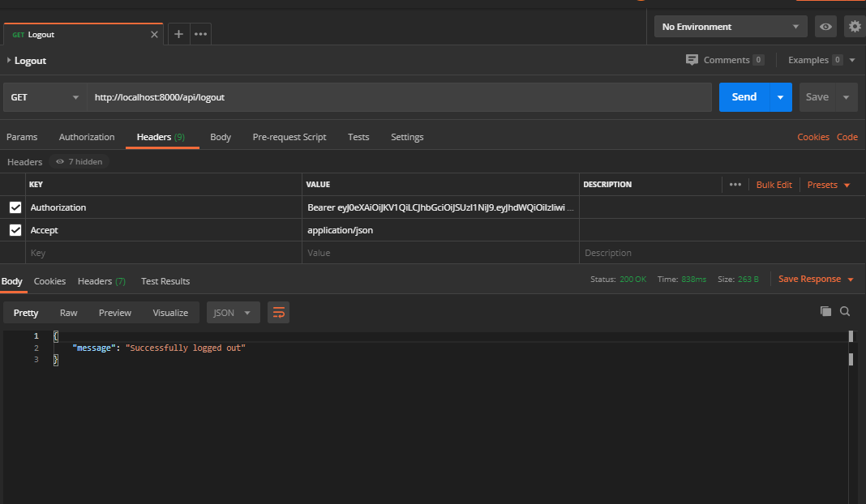Click the Authorization key cell
Screen dimensions: 866x504
(164, 207)
